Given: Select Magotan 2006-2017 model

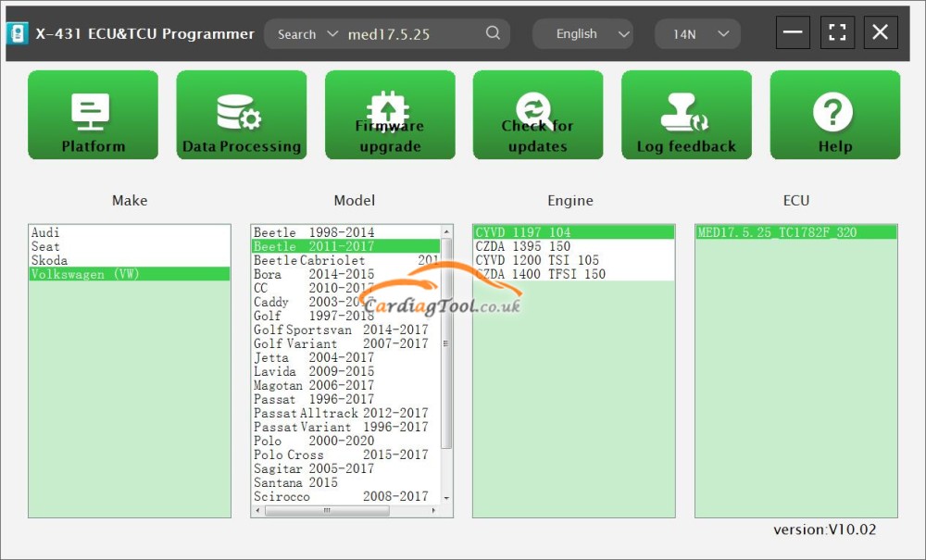Looking at the screenshot, I should (346, 385).
